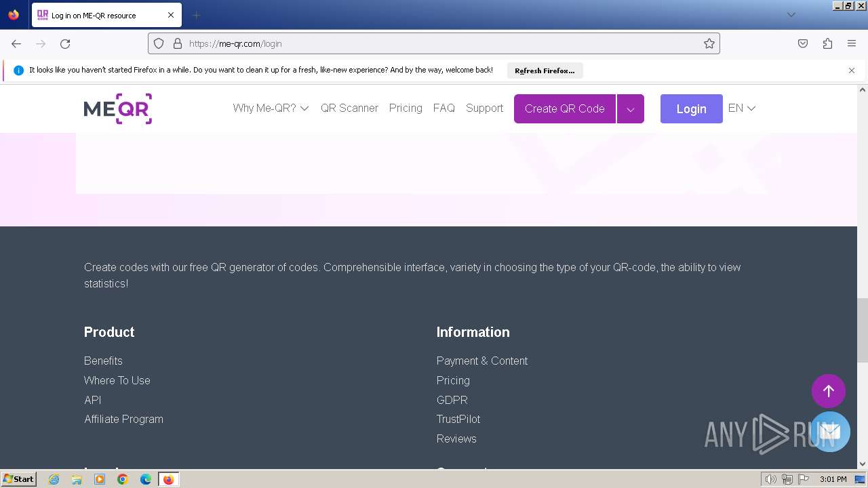This screenshot has height=488, width=868.
Task: Click the purple Login button
Action: click(x=692, y=108)
